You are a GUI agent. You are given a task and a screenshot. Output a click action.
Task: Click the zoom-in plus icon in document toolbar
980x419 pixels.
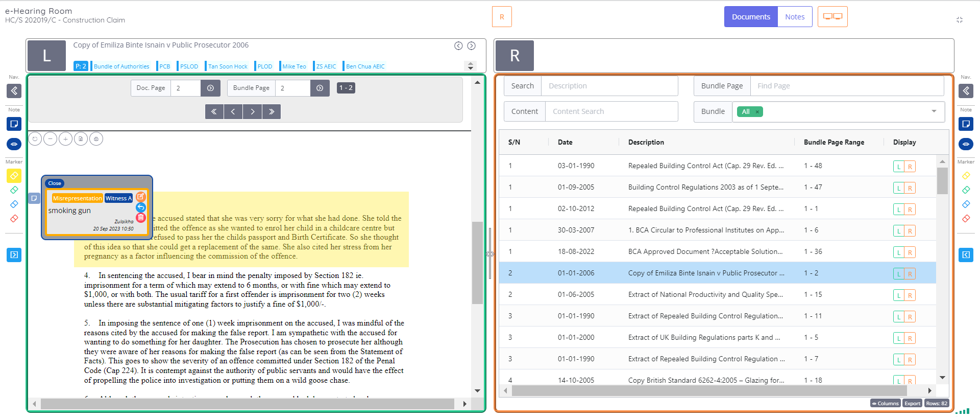[x=65, y=138]
